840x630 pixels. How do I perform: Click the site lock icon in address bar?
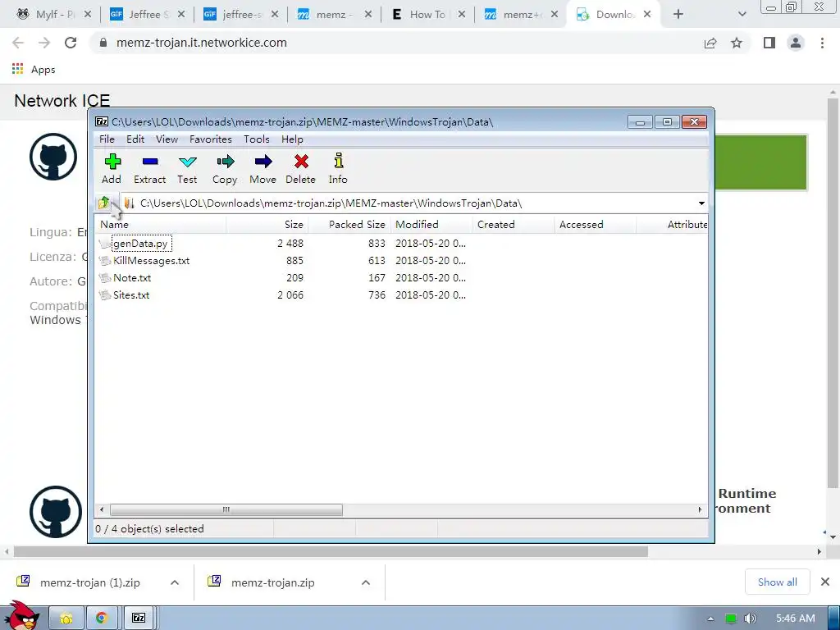[x=103, y=43]
